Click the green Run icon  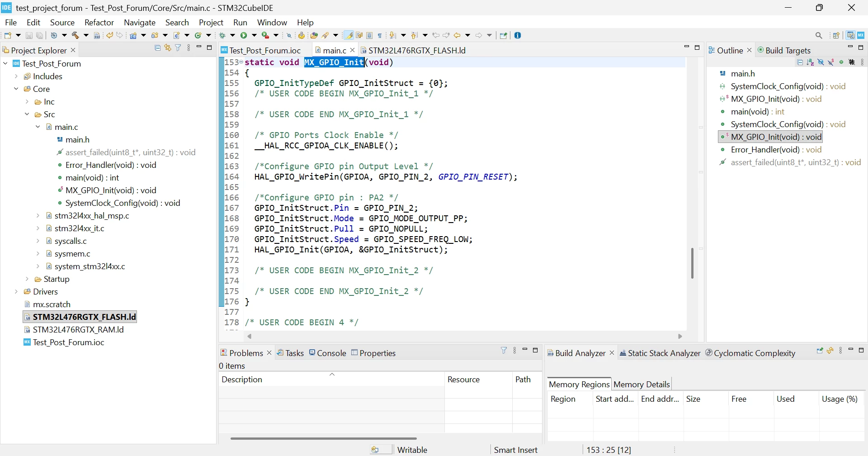click(243, 35)
